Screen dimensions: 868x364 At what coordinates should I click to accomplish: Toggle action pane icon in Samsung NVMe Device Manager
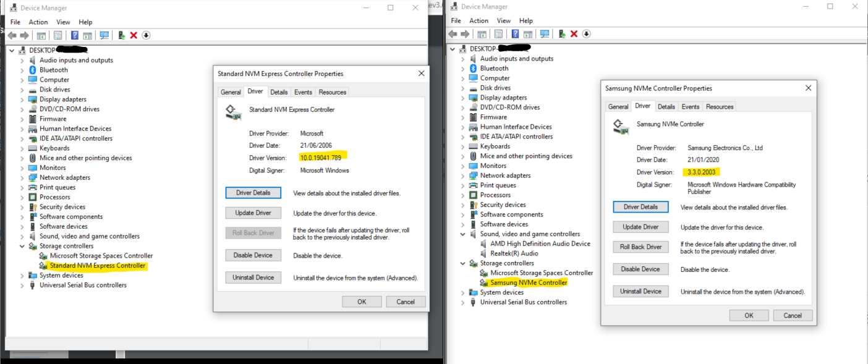(x=529, y=34)
